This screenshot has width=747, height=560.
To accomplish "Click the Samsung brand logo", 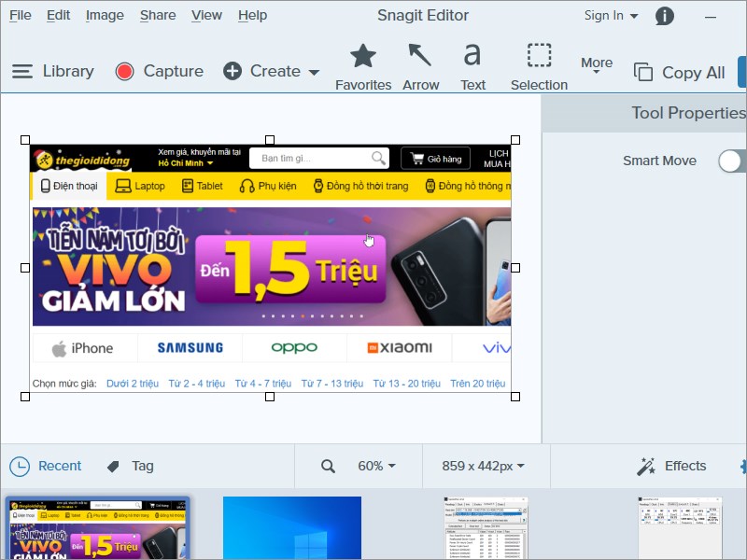I will [x=190, y=348].
